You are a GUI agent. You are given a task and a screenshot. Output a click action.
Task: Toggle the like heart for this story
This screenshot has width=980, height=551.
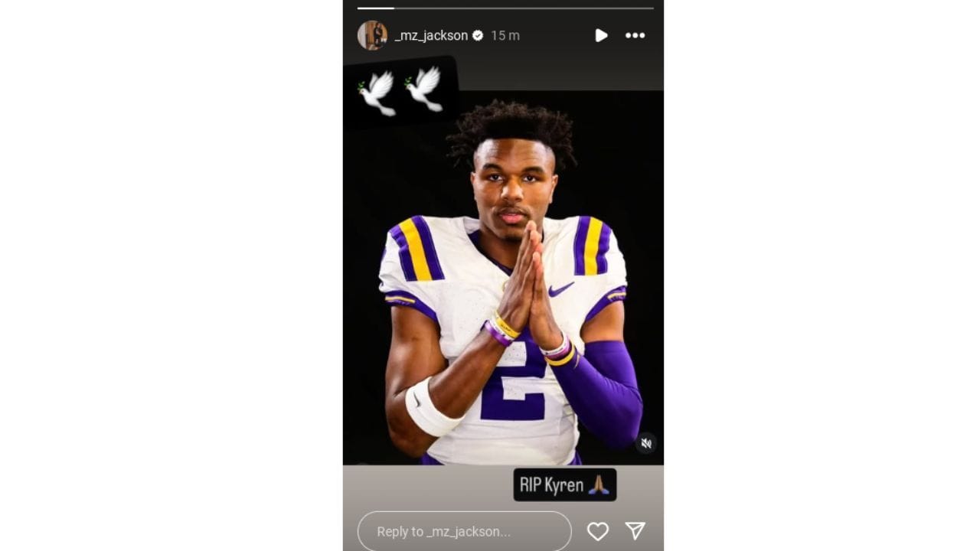coord(598,530)
